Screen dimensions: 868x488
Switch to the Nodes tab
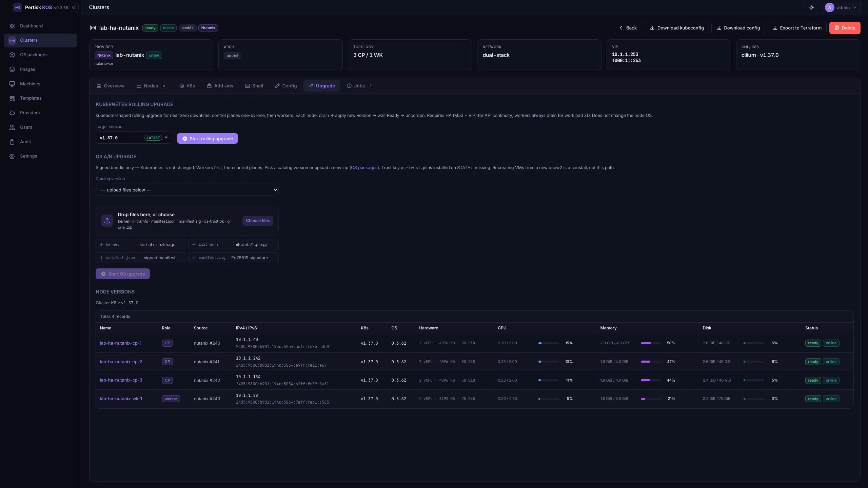[x=151, y=86]
